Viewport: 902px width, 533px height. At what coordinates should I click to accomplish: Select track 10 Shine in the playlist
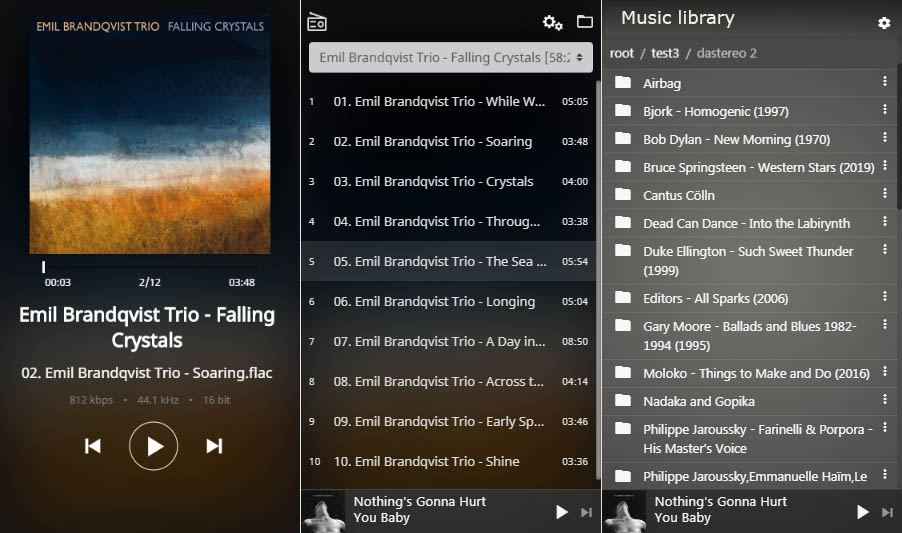point(449,462)
